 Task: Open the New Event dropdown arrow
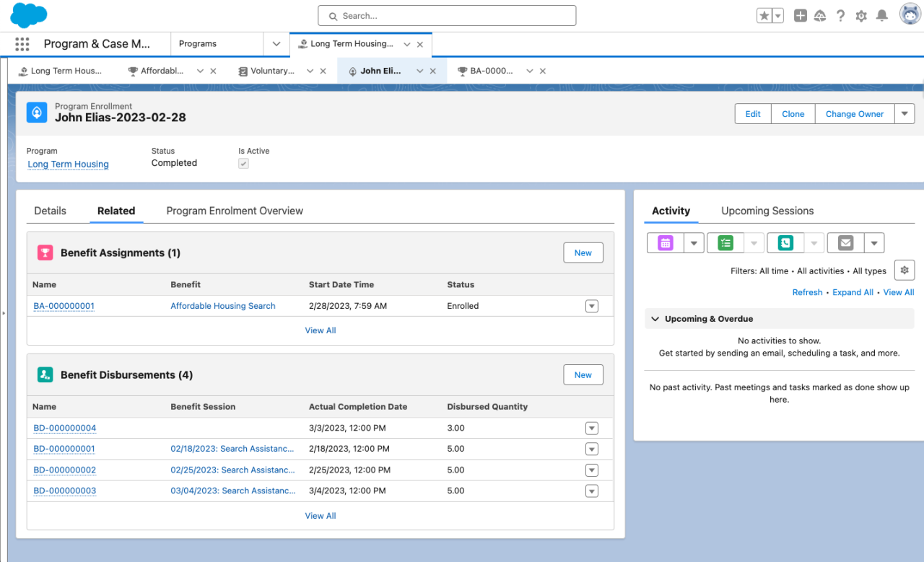pyautogui.click(x=694, y=243)
